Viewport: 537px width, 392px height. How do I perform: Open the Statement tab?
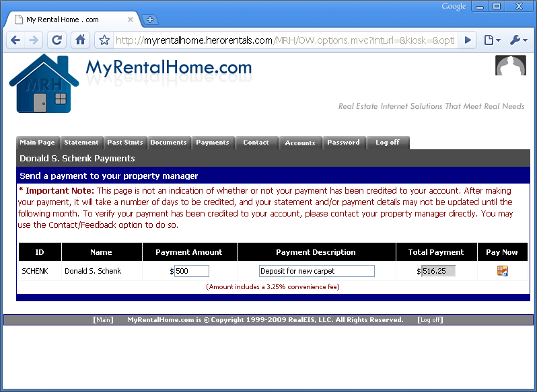click(x=81, y=143)
